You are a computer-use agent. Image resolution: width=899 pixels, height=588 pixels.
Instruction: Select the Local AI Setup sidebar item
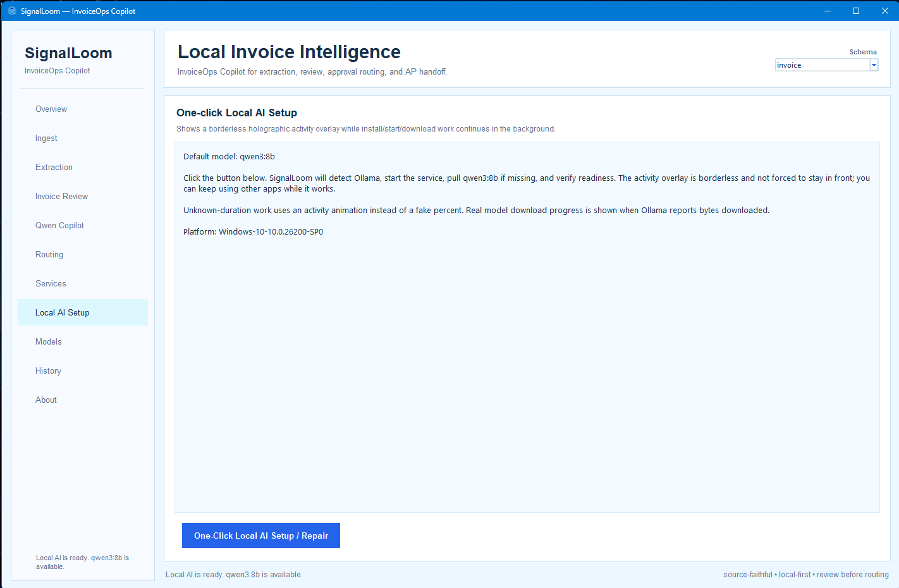83,312
